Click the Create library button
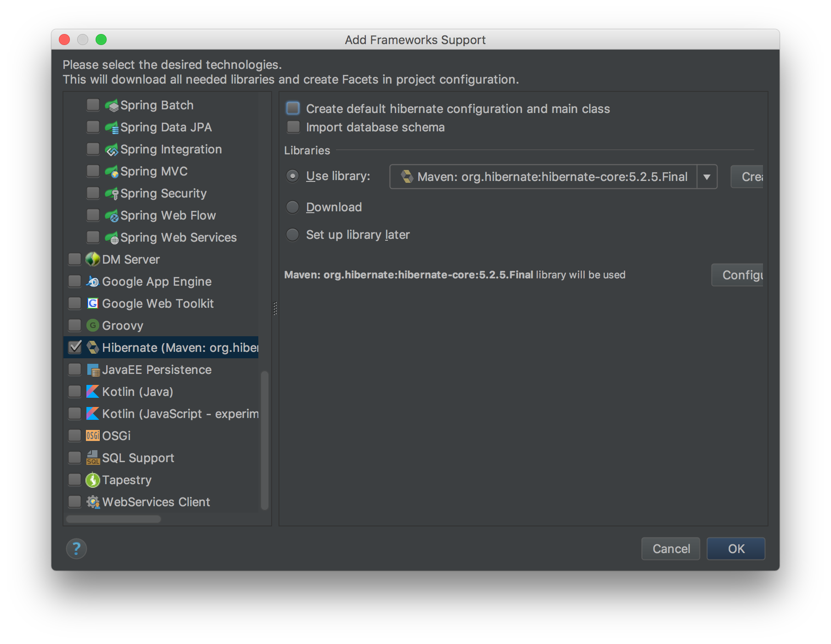 click(x=747, y=177)
